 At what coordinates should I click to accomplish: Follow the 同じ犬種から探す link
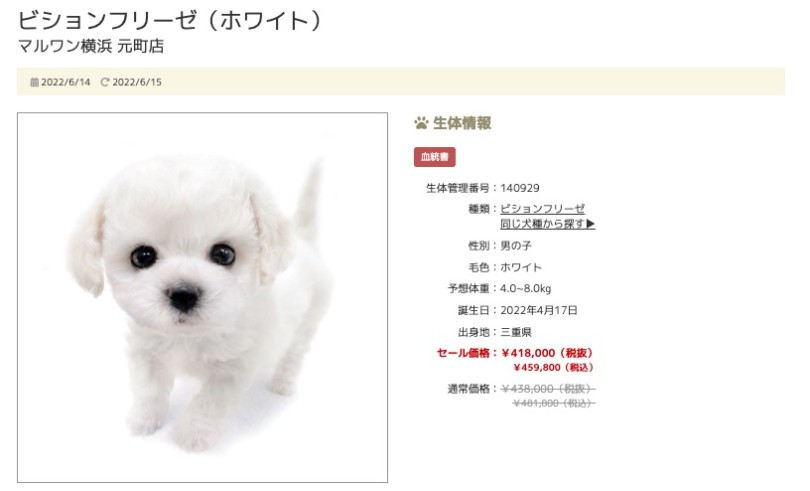pos(548,224)
